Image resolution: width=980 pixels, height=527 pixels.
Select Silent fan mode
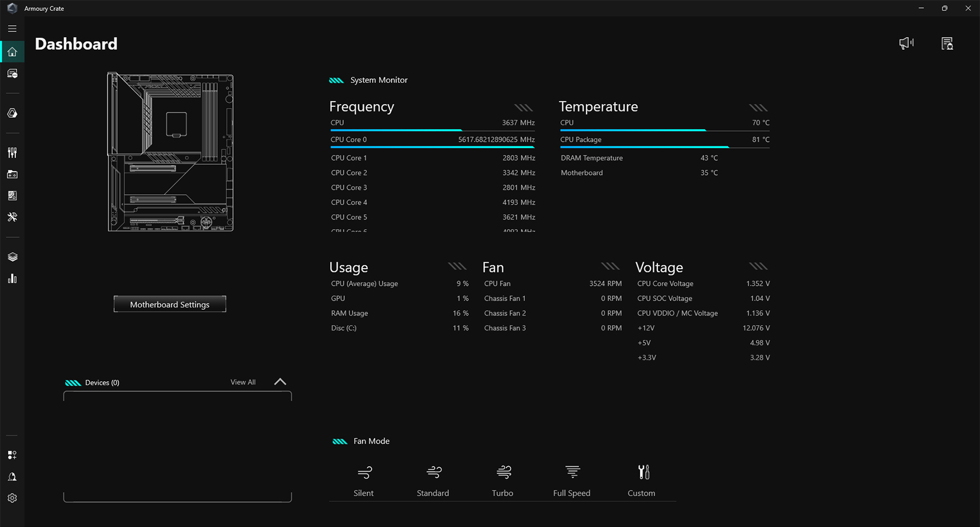(364, 481)
